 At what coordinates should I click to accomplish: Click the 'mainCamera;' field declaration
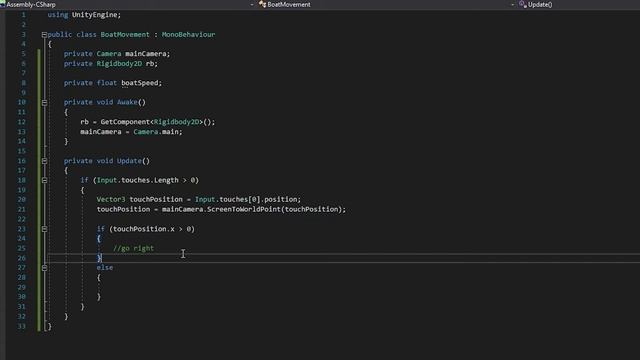pyautogui.click(x=147, y=54)
